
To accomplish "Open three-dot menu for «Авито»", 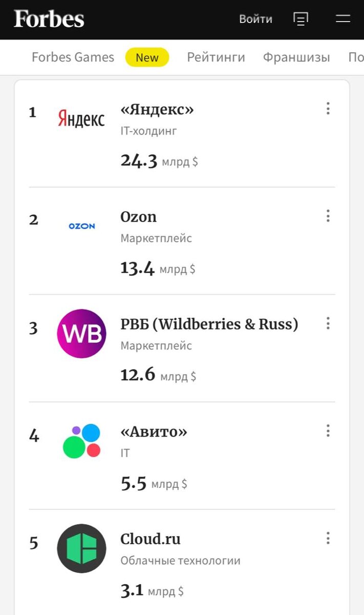I will (328, 431).
